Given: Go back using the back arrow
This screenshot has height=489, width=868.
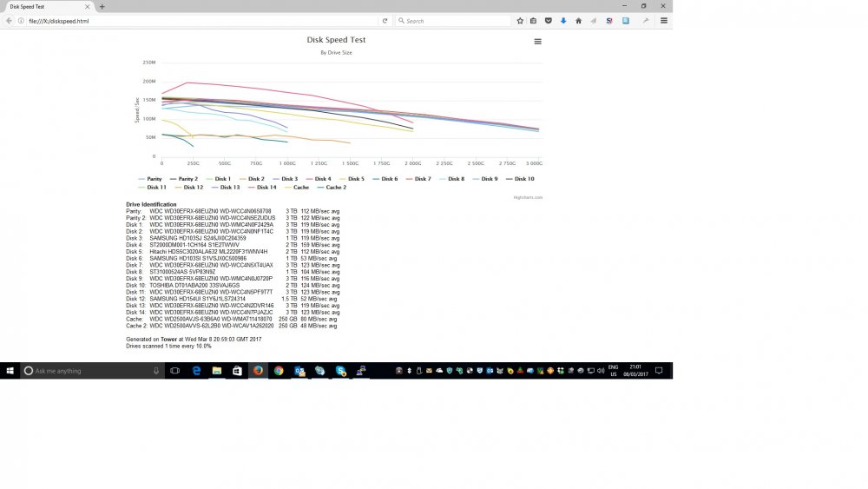Looking at the screenshot, I should click(9, 21).
